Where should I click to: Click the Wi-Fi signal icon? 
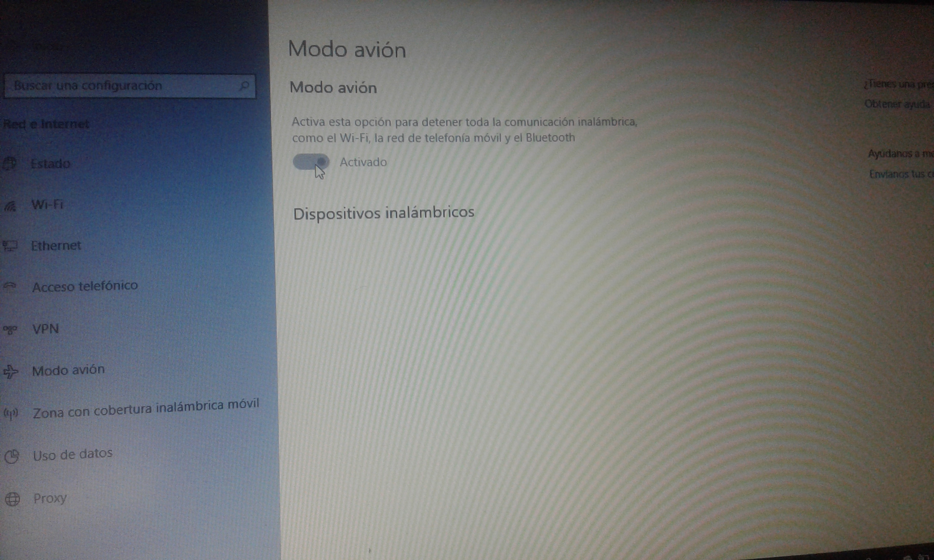click(x=10, y=206)
